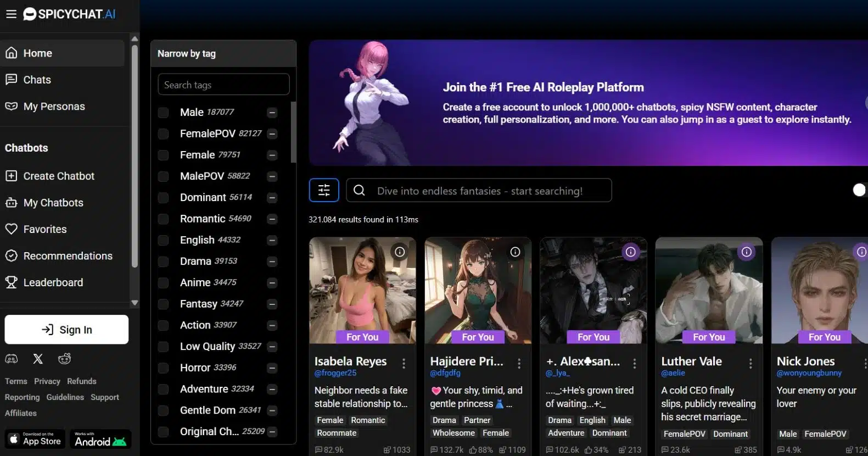Screen dimensions: 868x456
Task: Click the filter sliders icon button
Action: coord(324,190)
